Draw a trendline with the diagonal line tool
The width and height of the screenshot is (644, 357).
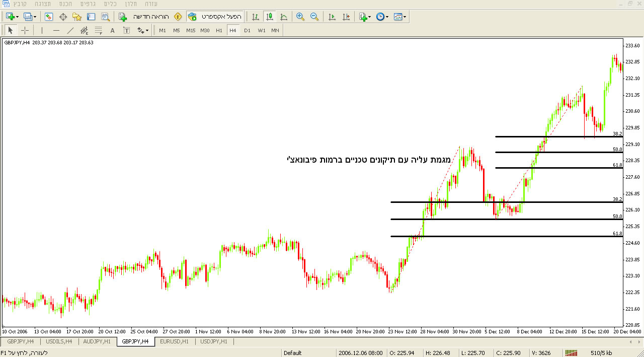pyautogui.click(x=70, y=30)
